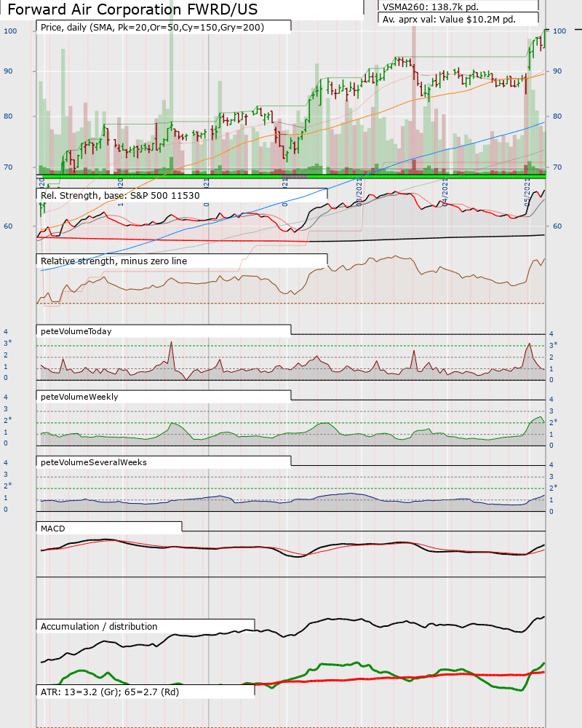Select the 90 label on the right price axis
Image resolution: width=582 pixels, height=728 pixels.
[557, 71]
